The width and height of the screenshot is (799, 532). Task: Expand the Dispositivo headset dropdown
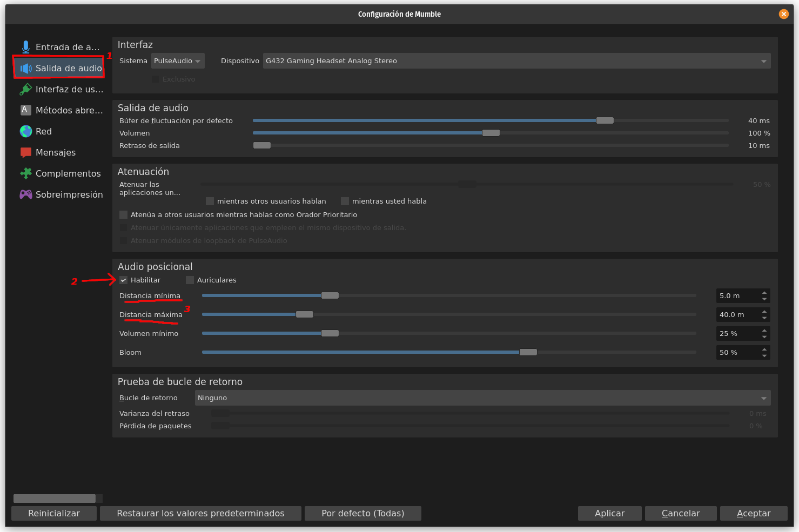pyautogui.click(x=516, y=61)
